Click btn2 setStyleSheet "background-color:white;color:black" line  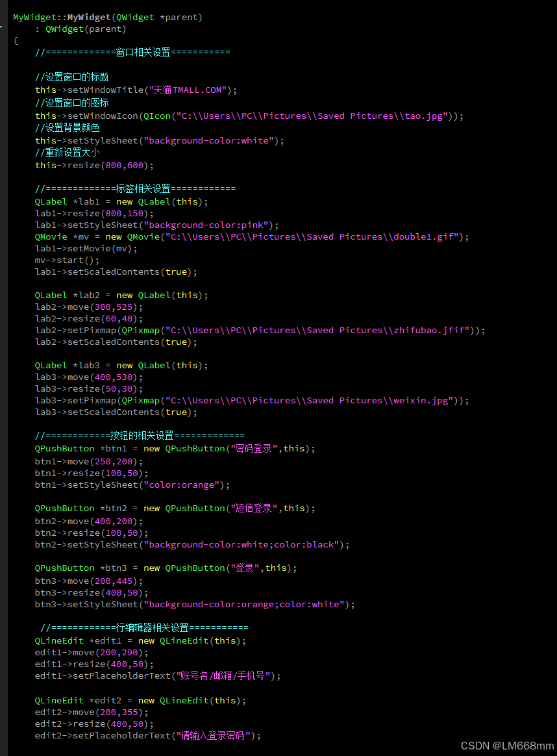(x=192, y=544)
